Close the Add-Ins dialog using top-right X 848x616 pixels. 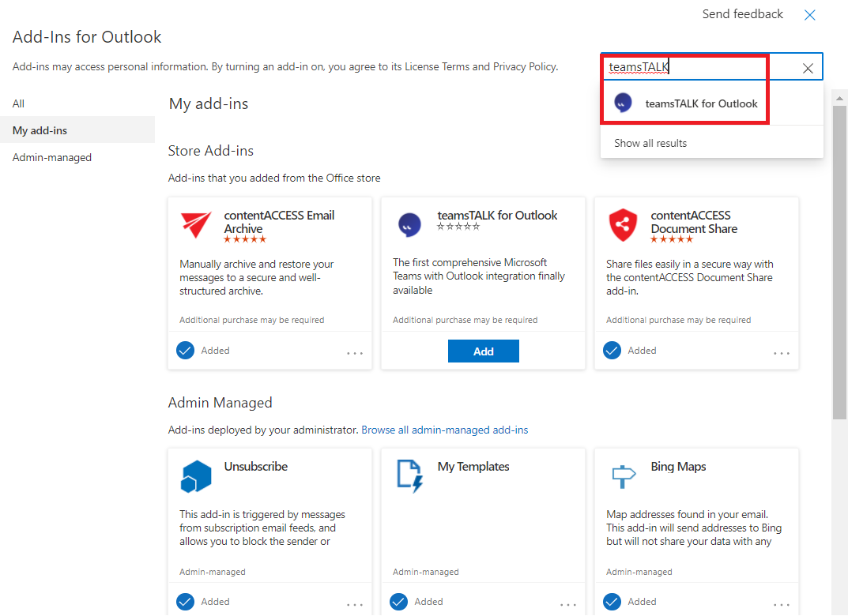[809, 15]
